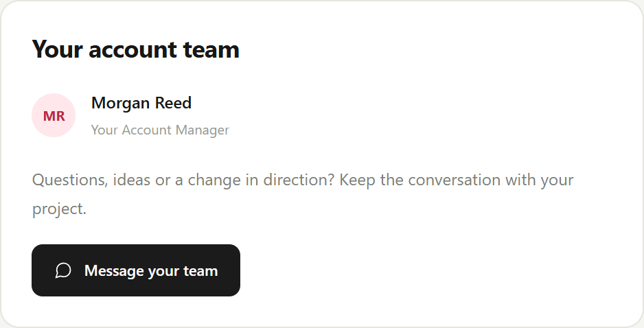
Task: Click the Morgan Reed heading text
Action: (x=141, y=103)
